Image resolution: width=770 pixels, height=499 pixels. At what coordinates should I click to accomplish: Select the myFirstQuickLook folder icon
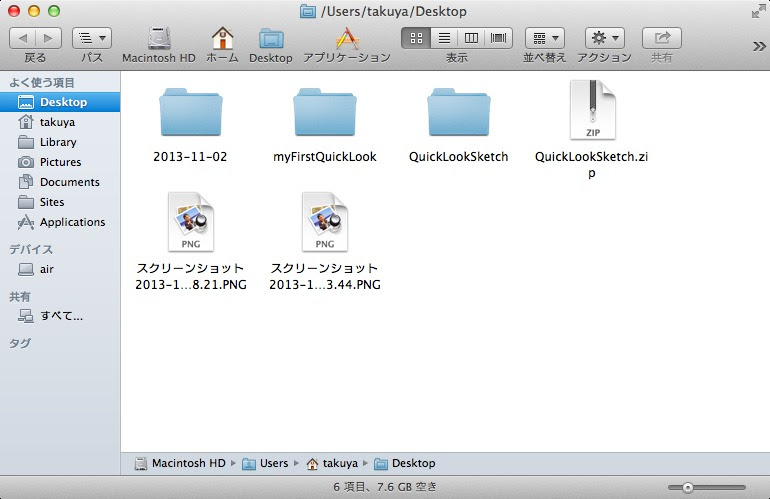(x=325, y=112)
